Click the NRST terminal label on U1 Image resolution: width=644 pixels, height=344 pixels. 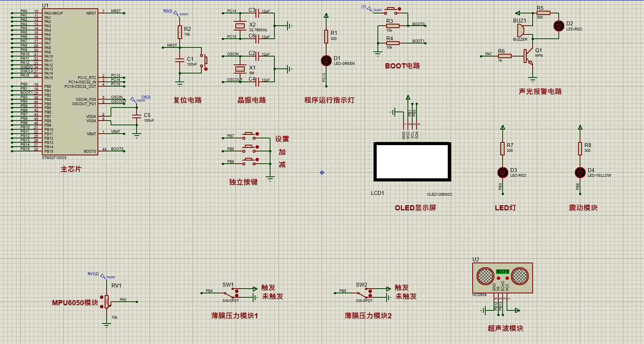pos(116,11)
